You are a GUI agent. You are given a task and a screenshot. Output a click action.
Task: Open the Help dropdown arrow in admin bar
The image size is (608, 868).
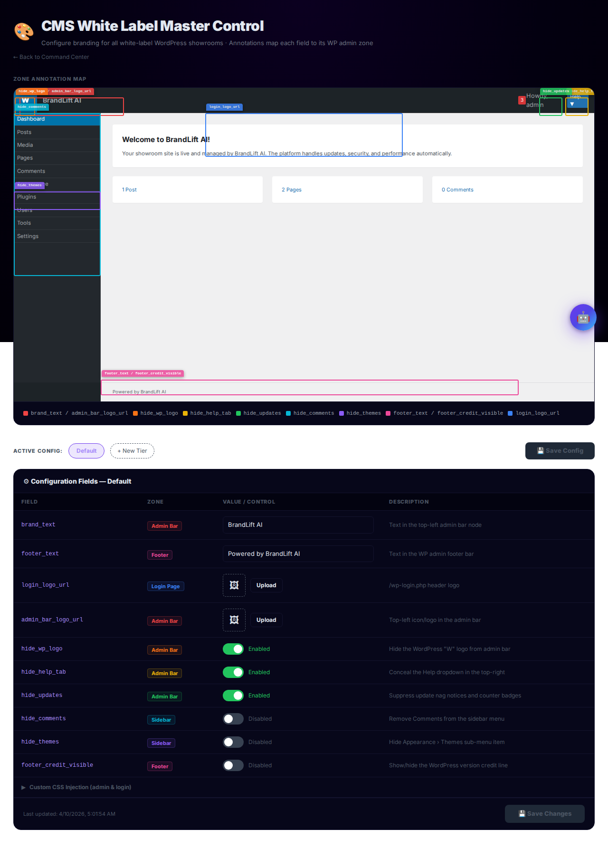[572, 104]
